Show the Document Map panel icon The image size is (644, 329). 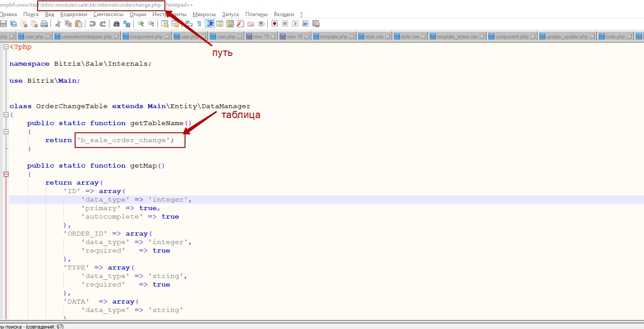[x=230, y=24]
